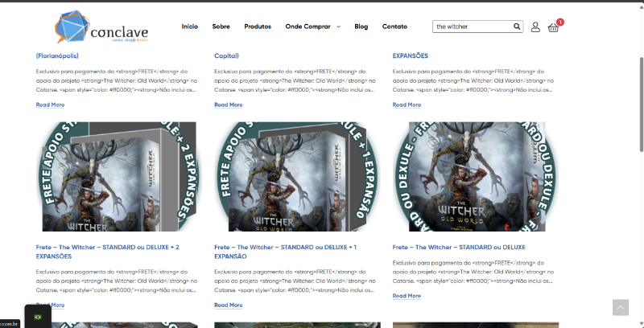
Task: Click Read More under the Capital item
Action: 229,105
